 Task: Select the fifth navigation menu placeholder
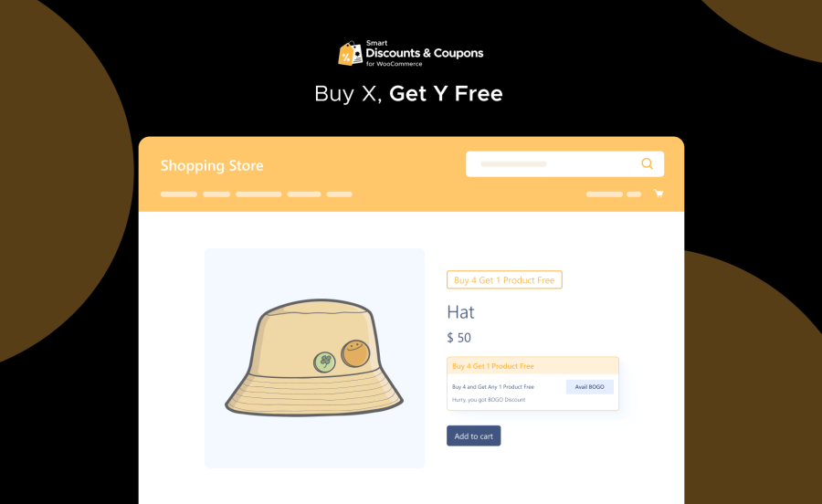coord(339,194)
